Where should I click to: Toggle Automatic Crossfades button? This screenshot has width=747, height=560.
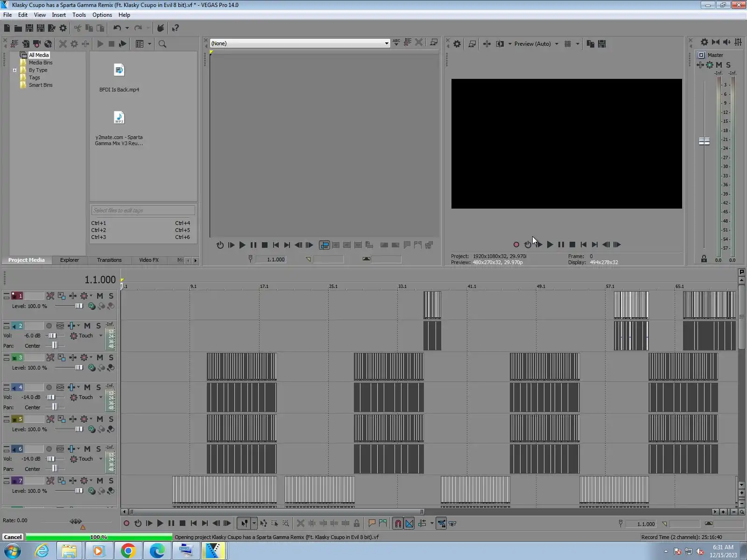[409, 524]
